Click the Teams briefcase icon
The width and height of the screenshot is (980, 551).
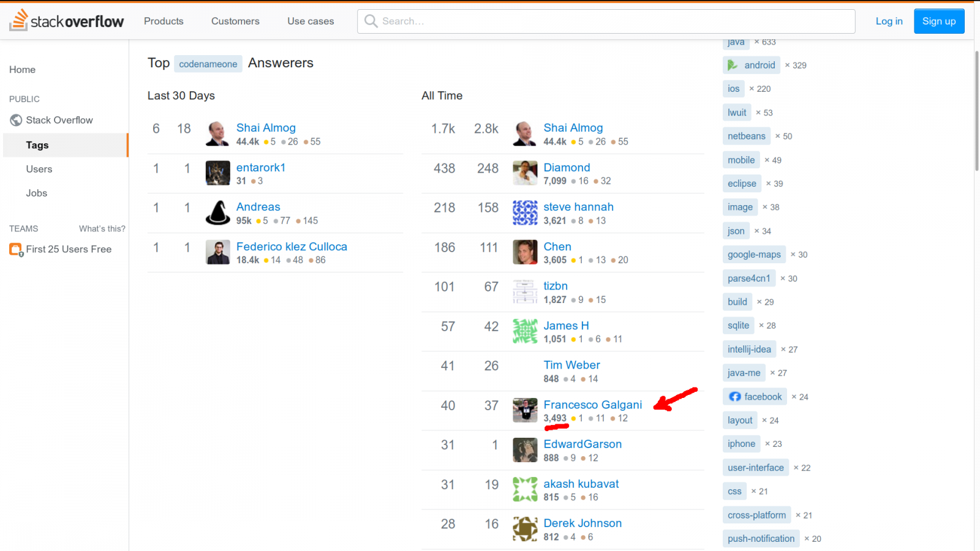(x=16, y=250)
